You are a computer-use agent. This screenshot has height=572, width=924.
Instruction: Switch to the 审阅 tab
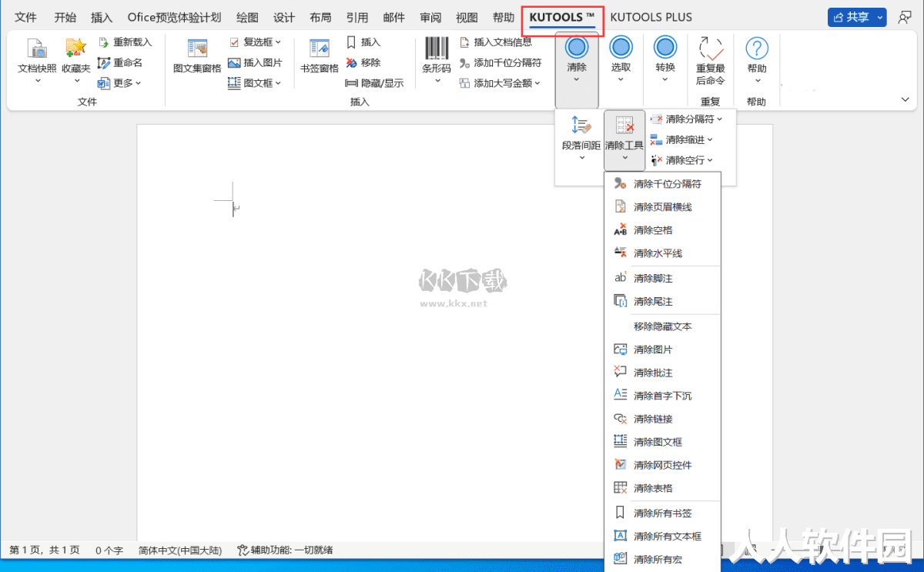[430, 17]
